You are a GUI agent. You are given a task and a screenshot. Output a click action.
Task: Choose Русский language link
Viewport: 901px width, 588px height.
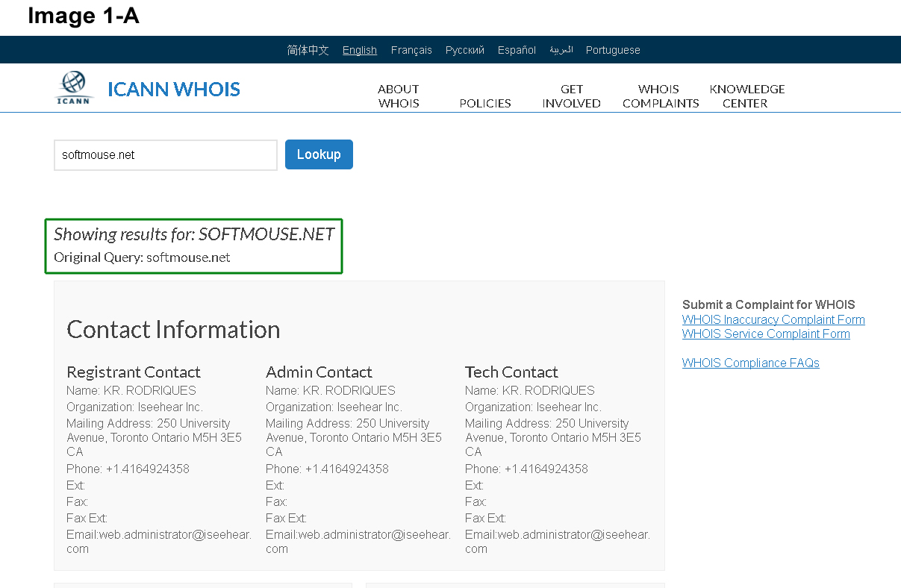(x=465, y=50)
